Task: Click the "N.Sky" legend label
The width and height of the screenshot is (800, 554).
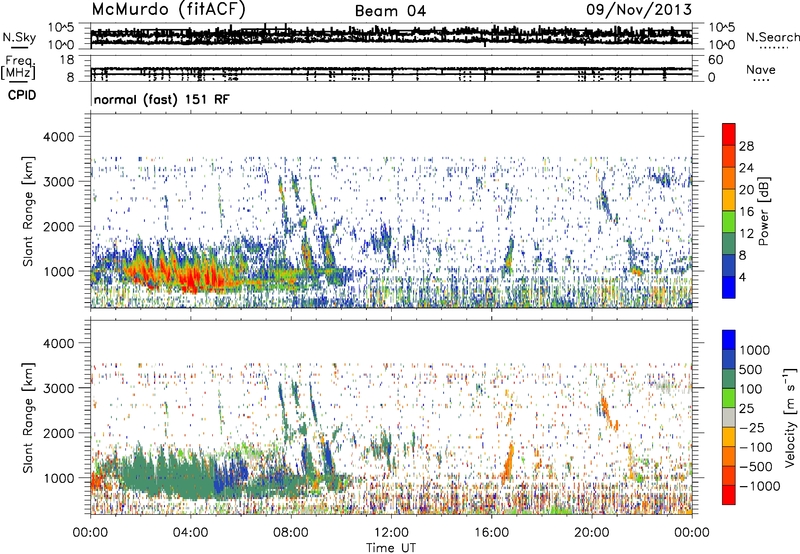Action: 19,37
